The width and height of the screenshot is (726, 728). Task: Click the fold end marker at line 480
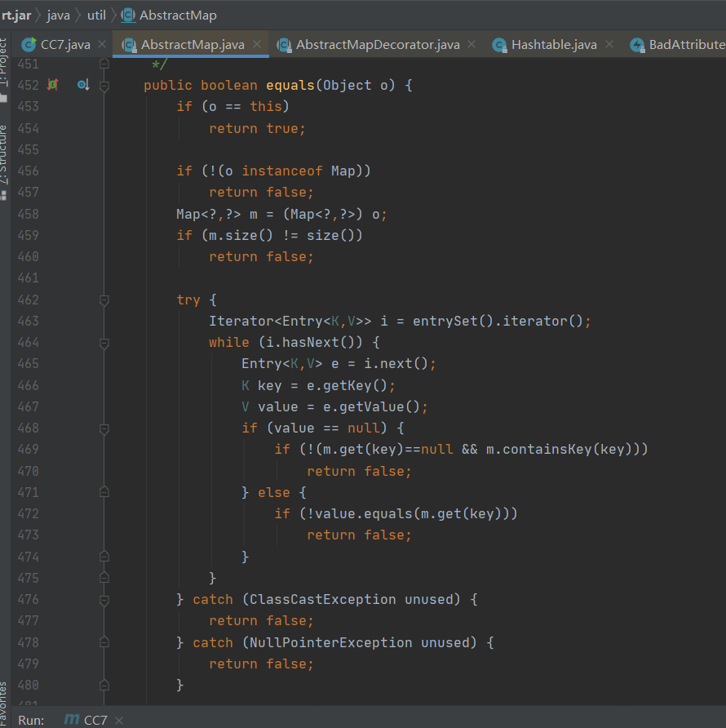(x=104, y=685)
